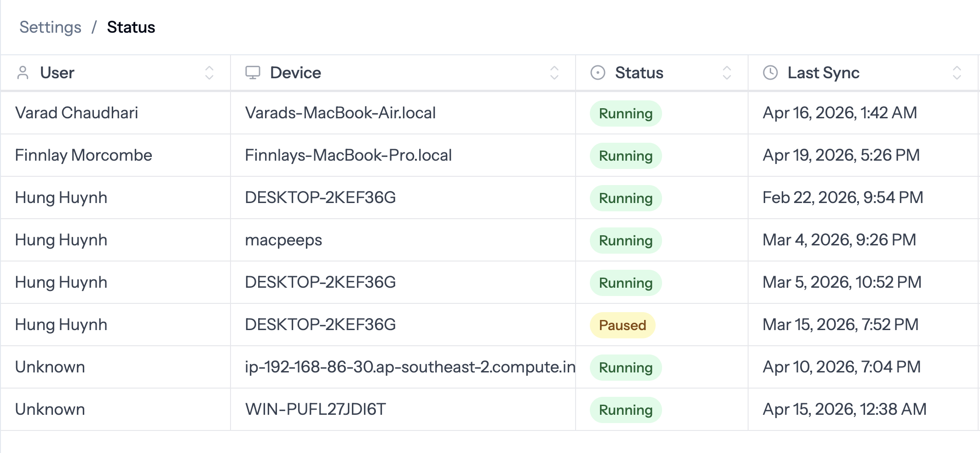Click the Running badge in the macpeeps row
The width and height of the screenshot is (980, 453).
(x=625, y=240)
